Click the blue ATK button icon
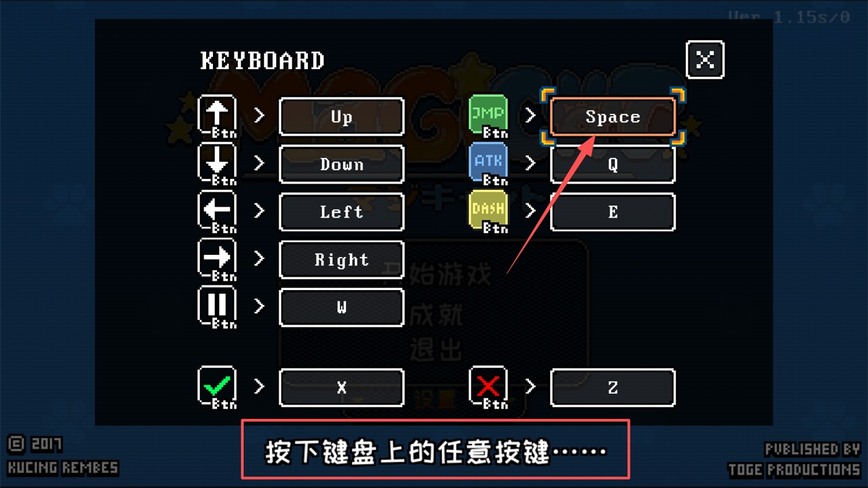 click(x=488, y=164)
